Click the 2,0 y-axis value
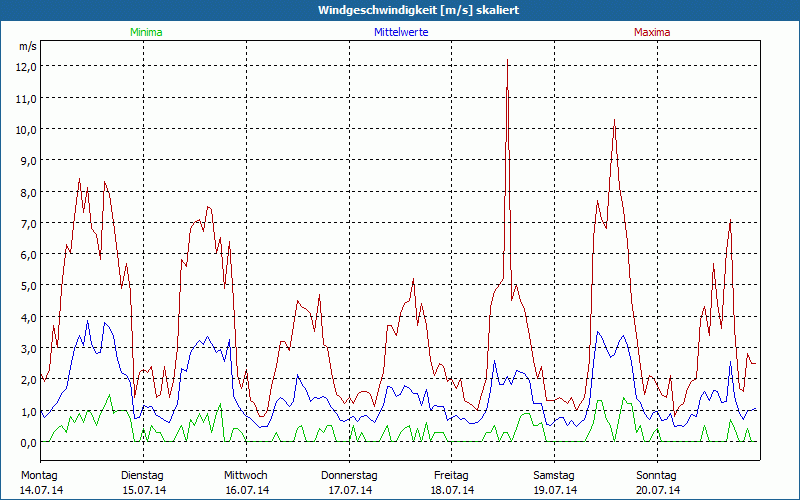The height and width of the screenshot is (500, 800). tap(28, 380)
